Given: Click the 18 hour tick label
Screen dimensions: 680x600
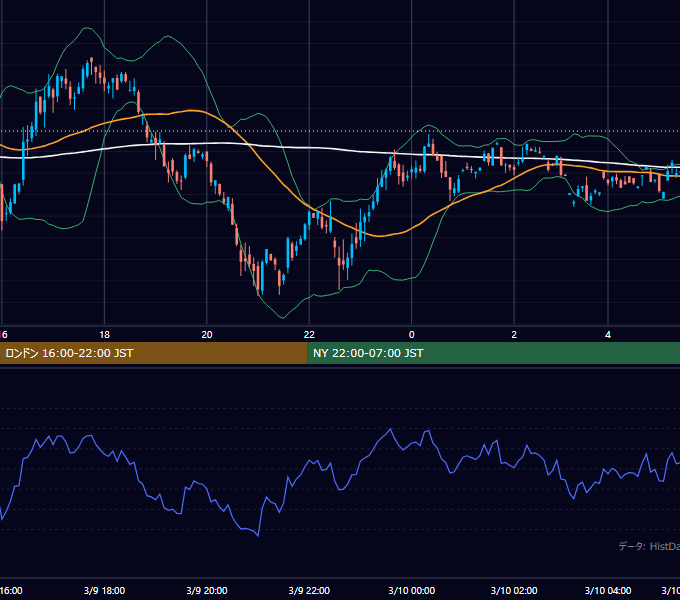Looking at the screenshot, I should pos(105,335).
